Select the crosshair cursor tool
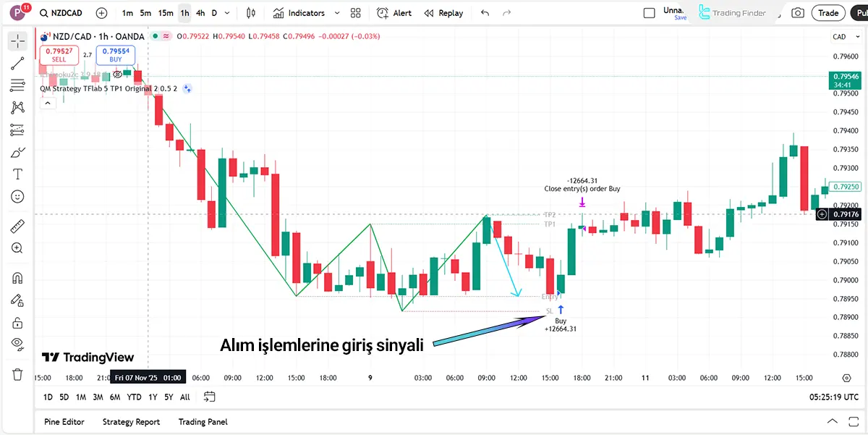 [x=18, y=41]
